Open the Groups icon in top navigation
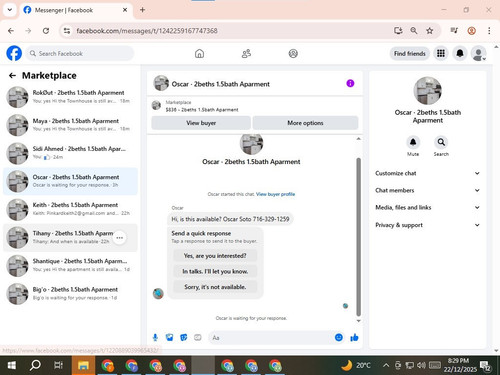This screenshot has height=375, width=500. pyautogui.click(x=293, y=53)
